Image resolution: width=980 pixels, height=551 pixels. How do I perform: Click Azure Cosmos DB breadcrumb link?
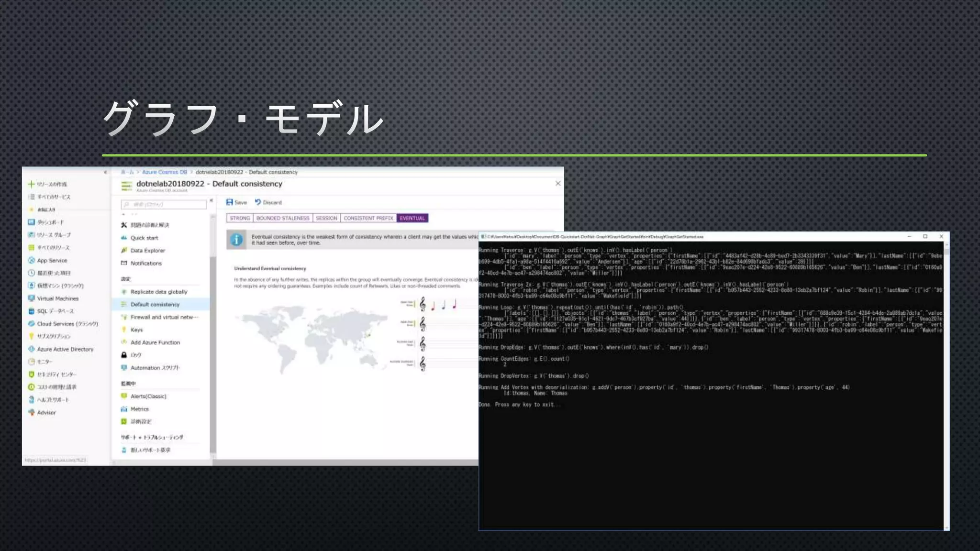(x=164, y=172)
